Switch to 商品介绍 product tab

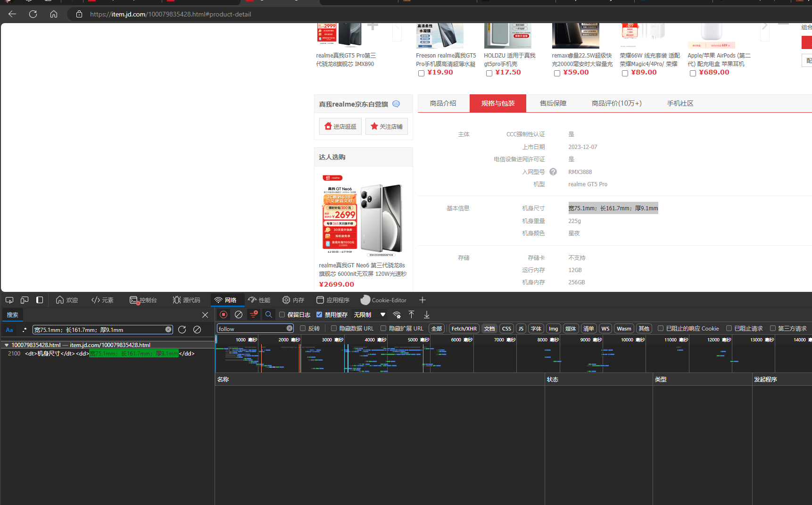tap(443, 103)
